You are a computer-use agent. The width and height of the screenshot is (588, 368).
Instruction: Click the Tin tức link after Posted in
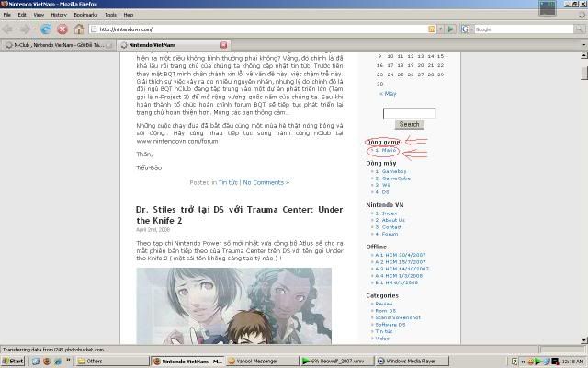228,182
